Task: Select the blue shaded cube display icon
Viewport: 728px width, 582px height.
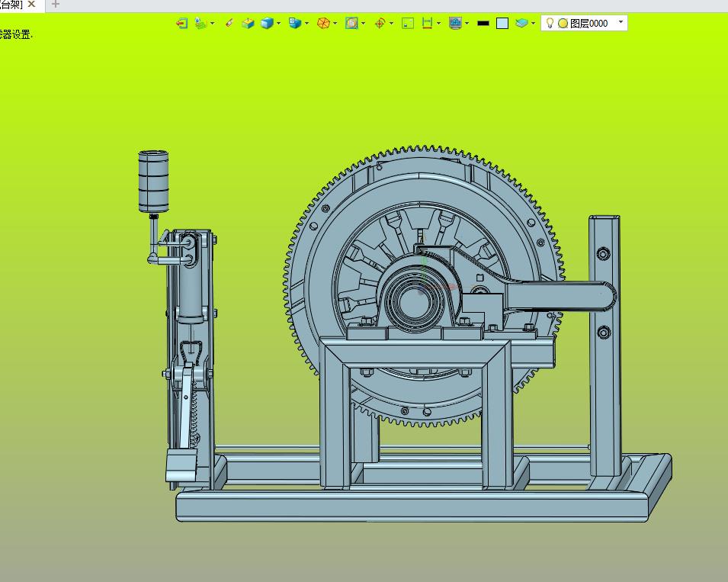Action: [x=266, y=24]
